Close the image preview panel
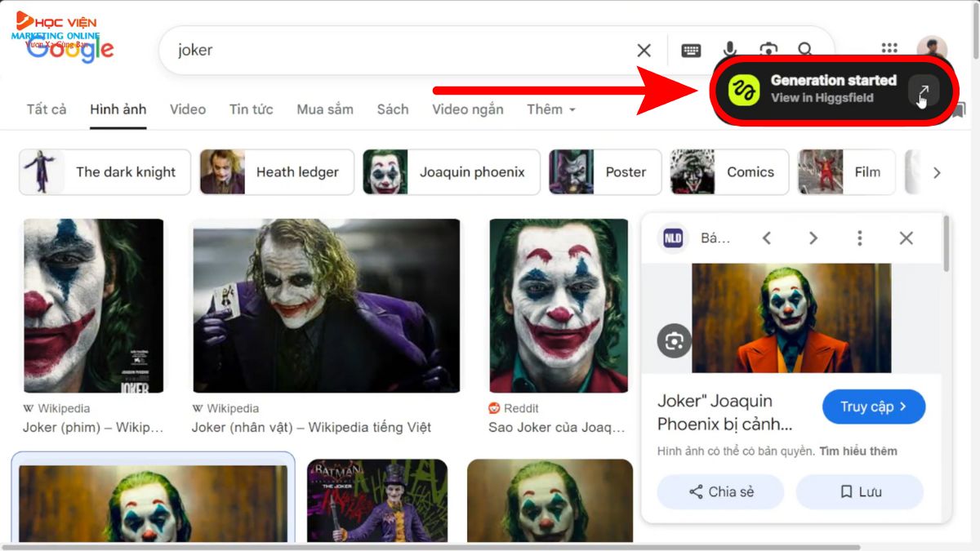This screenshot has height=551, width=980. [906, 238]
